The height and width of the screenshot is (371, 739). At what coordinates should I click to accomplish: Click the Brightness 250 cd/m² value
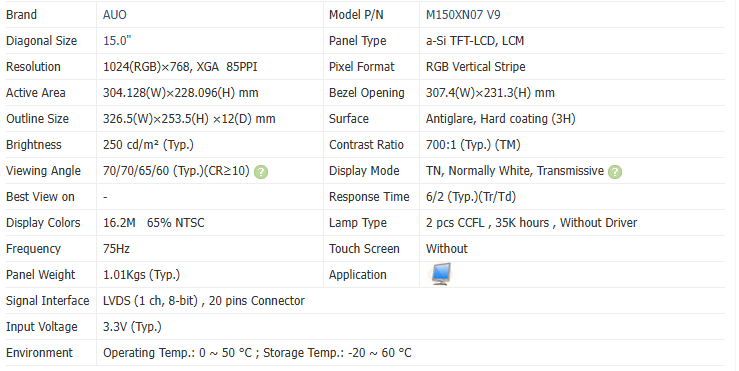pos(148,145)
